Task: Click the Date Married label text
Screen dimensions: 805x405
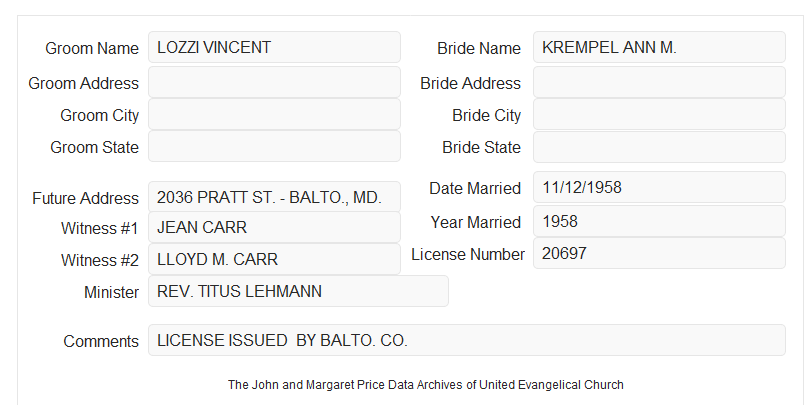Action: tap(475, 188)
